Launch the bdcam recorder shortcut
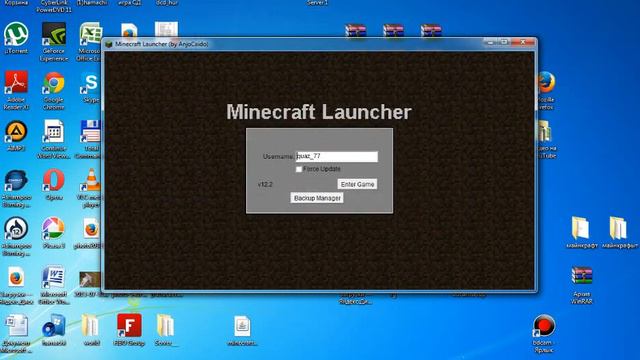 544,326
